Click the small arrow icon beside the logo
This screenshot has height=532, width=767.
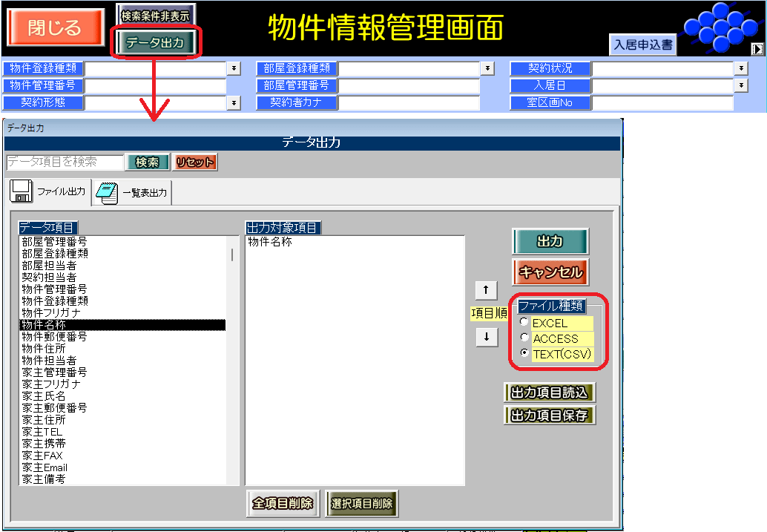pos(757,49)
